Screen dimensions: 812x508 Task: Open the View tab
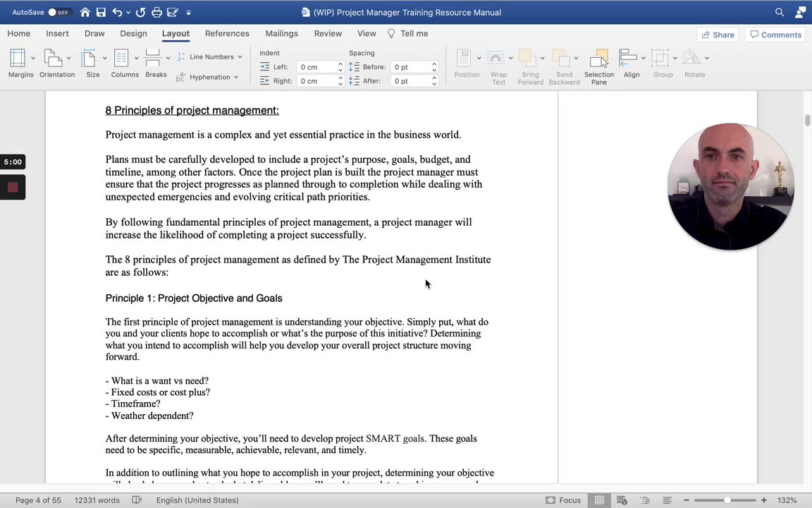click(367, 33)
